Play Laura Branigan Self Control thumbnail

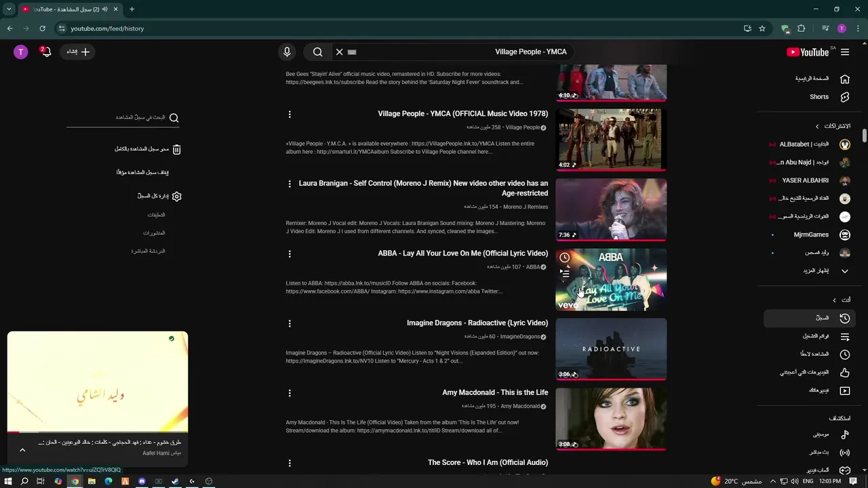coord(611,209)
